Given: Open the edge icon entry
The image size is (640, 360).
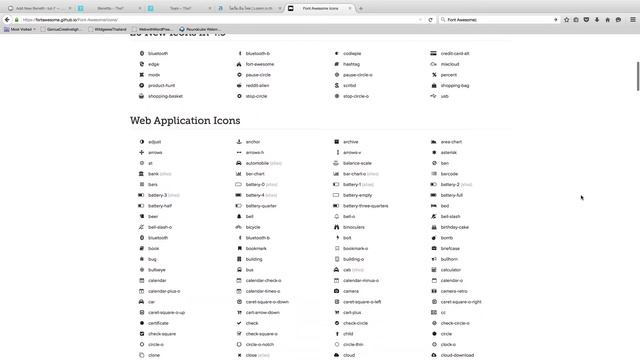Looking at the screenshot, I should click(153, 64).
